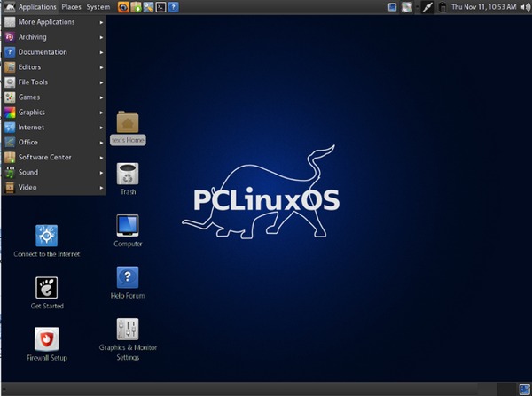Launch the terminal from the top panel
The image size is (532, 396).
(x=160, y=7)
